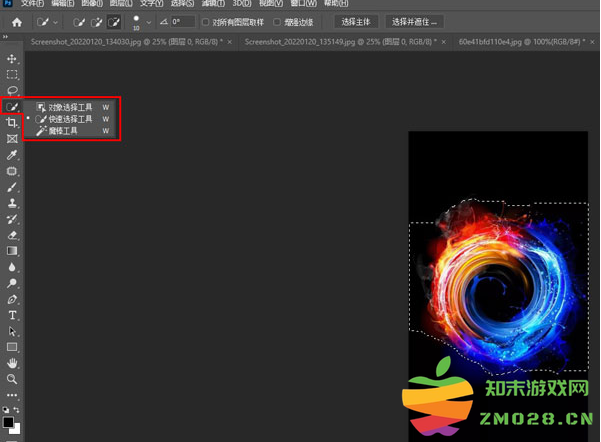Select the Eyedropper tool
Screen dimensions: 601x442
[12, 155]
